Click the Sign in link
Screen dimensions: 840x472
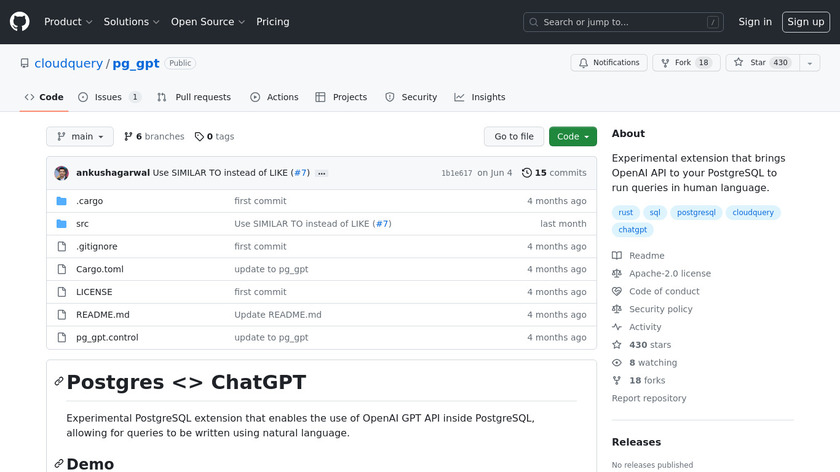(x=755, y=22)
